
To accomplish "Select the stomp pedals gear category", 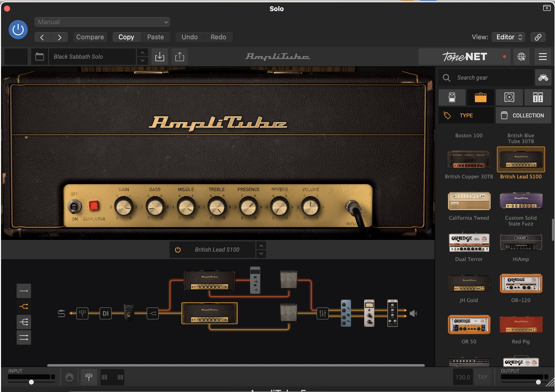I will pos(452,97).
